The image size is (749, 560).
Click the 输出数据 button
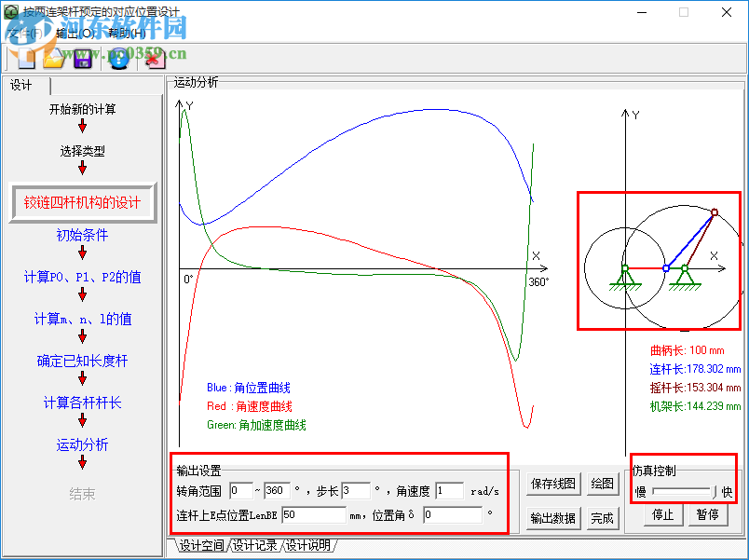click(553, 518)
